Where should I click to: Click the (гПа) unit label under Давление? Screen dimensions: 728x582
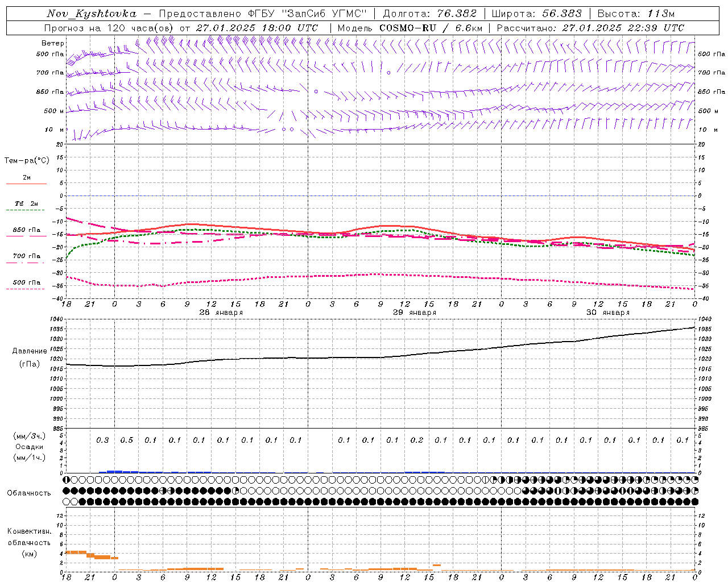coord(30,364)
